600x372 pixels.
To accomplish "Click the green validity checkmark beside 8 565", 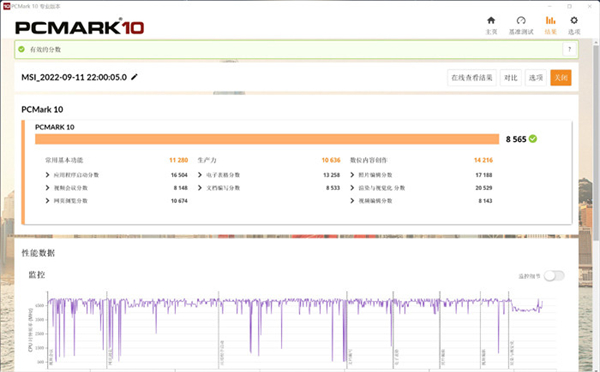I will (x=533, y=139).
